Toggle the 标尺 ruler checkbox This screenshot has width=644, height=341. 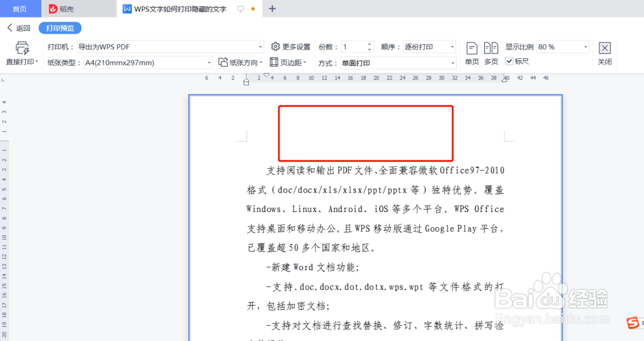[x=509, y=61]
